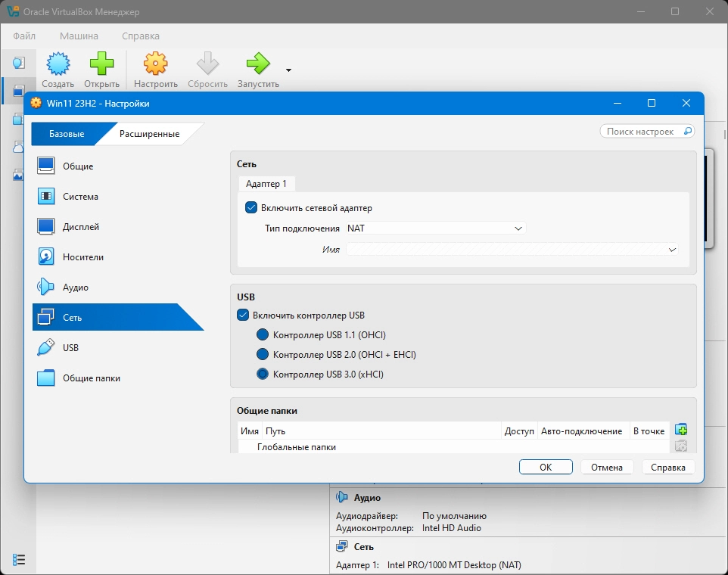Select the Адаптер 1 tab
This screenshot has width=728, height=575.
[x=266, y=184]
